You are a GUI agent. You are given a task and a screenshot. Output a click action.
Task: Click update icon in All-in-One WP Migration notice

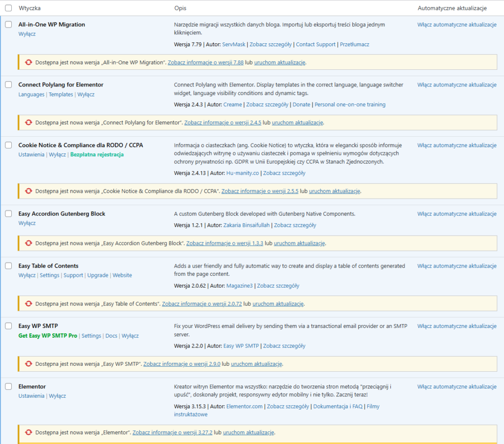tap(29, 62)
